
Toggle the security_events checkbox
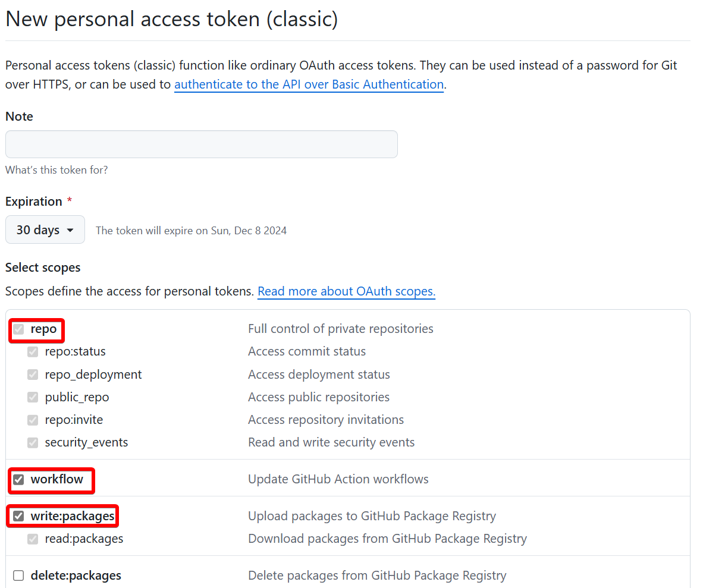(33, 443)
